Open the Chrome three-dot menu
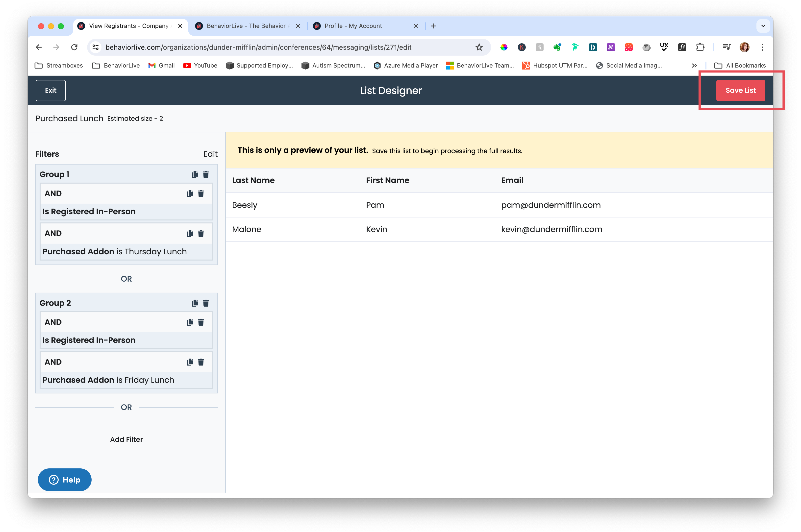 click(762, 47)
